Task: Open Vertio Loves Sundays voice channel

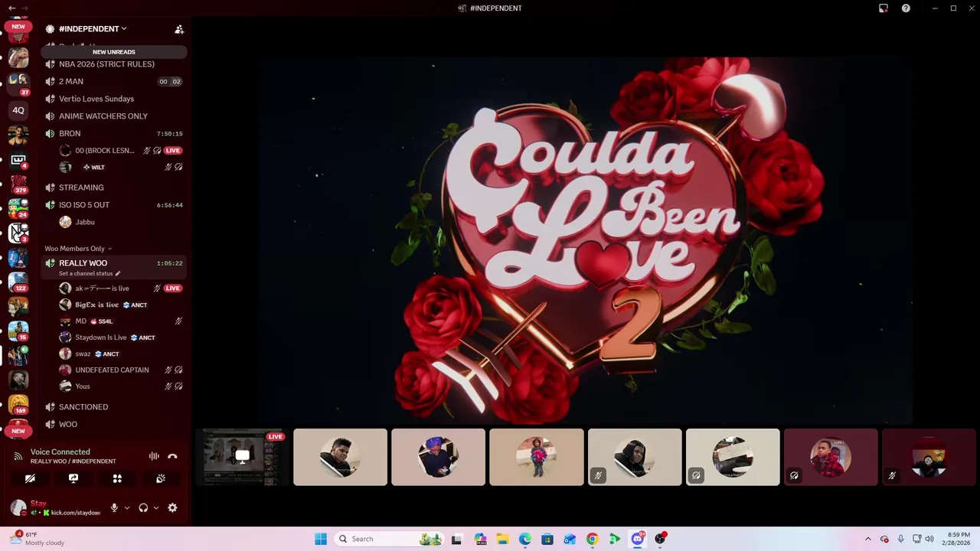Action: coord(113,99)
